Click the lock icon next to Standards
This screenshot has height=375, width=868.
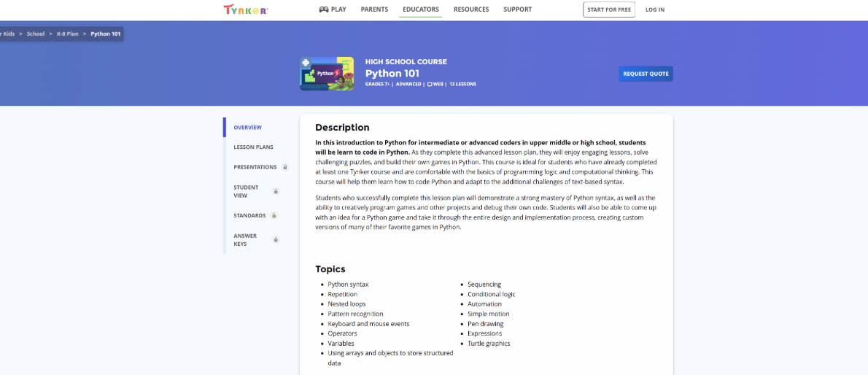click(274, 215)
